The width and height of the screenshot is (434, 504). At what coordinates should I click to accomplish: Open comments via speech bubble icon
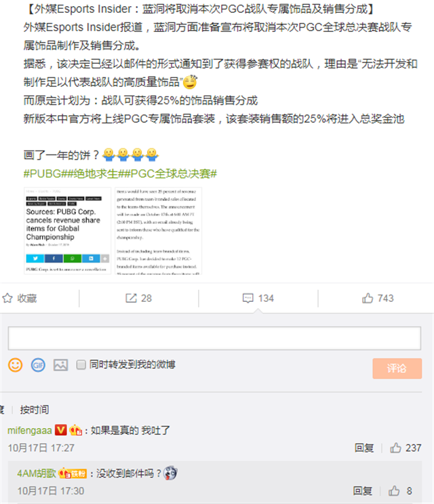(248, 298)
